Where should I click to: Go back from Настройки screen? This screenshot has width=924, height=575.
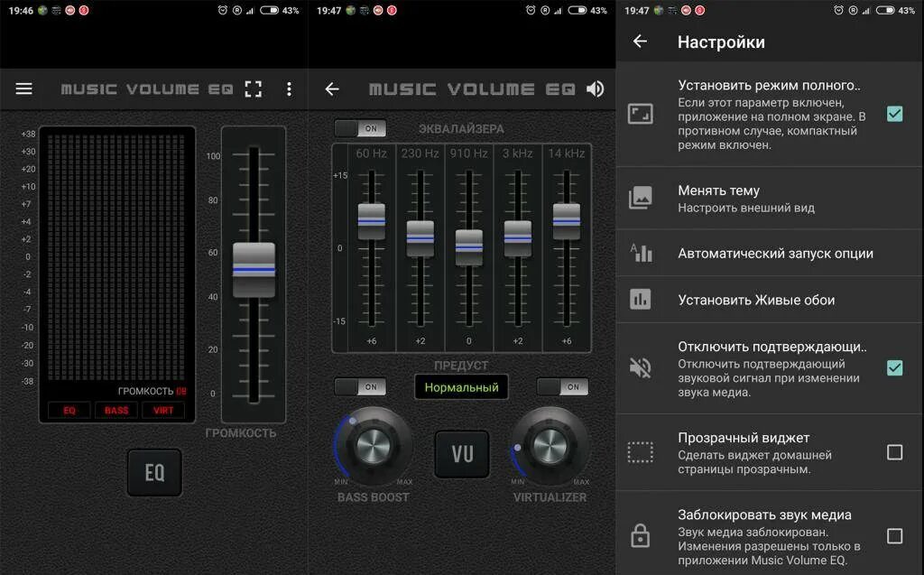[x=640, y=42]
